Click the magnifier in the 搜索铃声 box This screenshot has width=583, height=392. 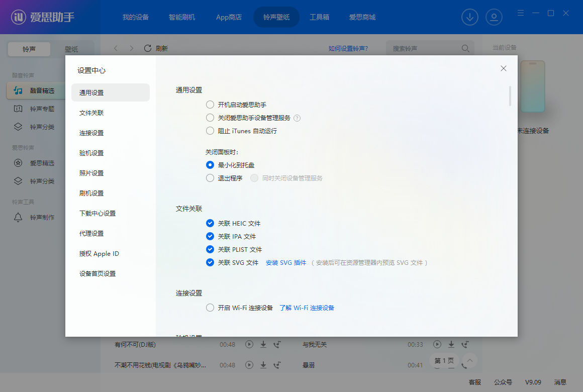tap(465, 48)
